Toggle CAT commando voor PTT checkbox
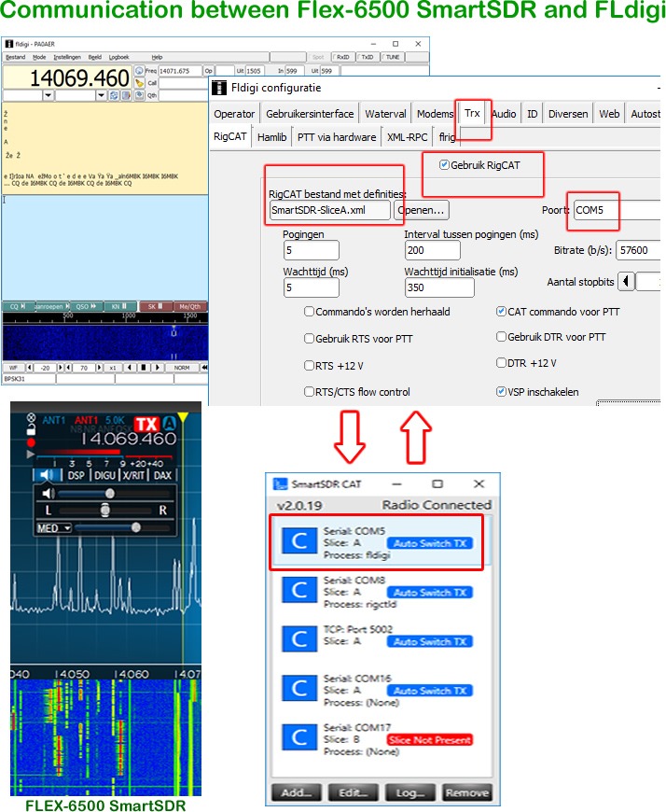Screen dimensions: 666x812 (501, 311)
